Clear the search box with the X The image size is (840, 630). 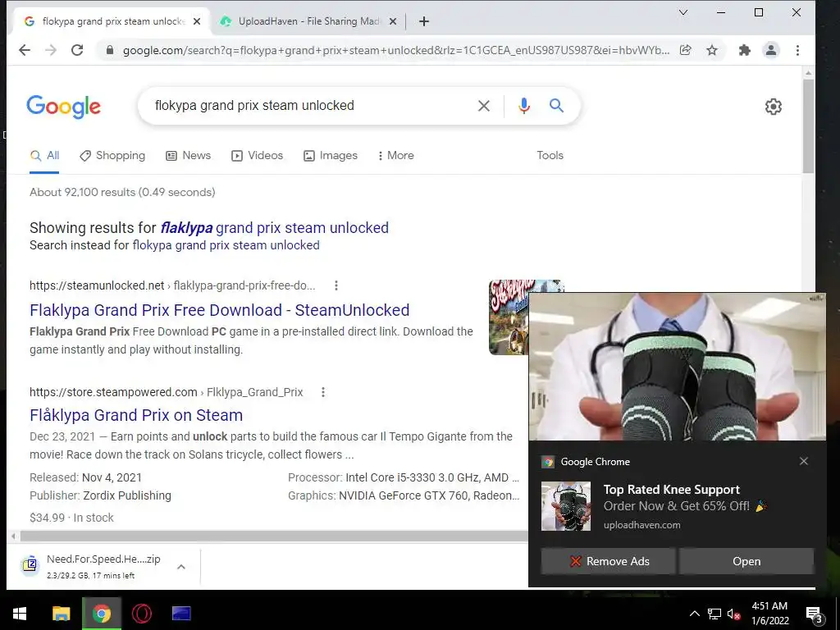point(484,106)
